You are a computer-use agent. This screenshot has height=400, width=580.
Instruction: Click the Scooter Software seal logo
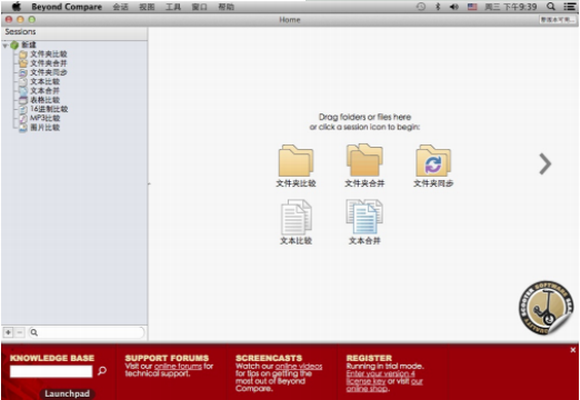click(x=546, y=308)
